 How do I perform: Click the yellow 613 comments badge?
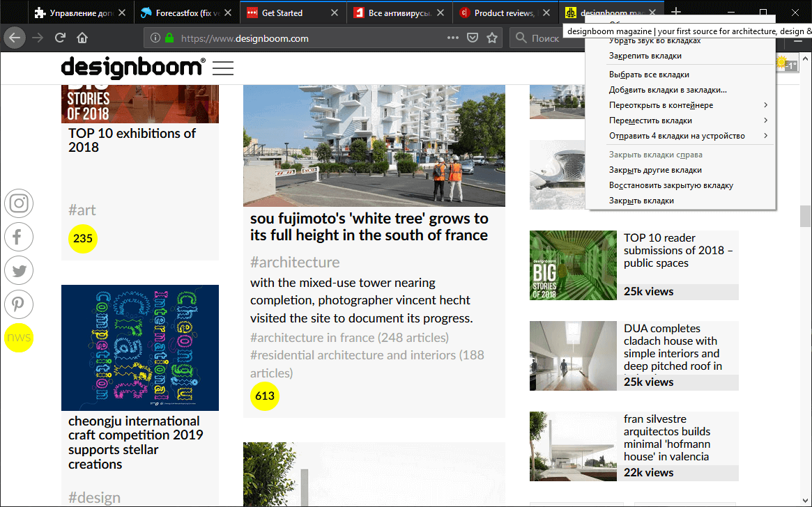tap(265, 396)
